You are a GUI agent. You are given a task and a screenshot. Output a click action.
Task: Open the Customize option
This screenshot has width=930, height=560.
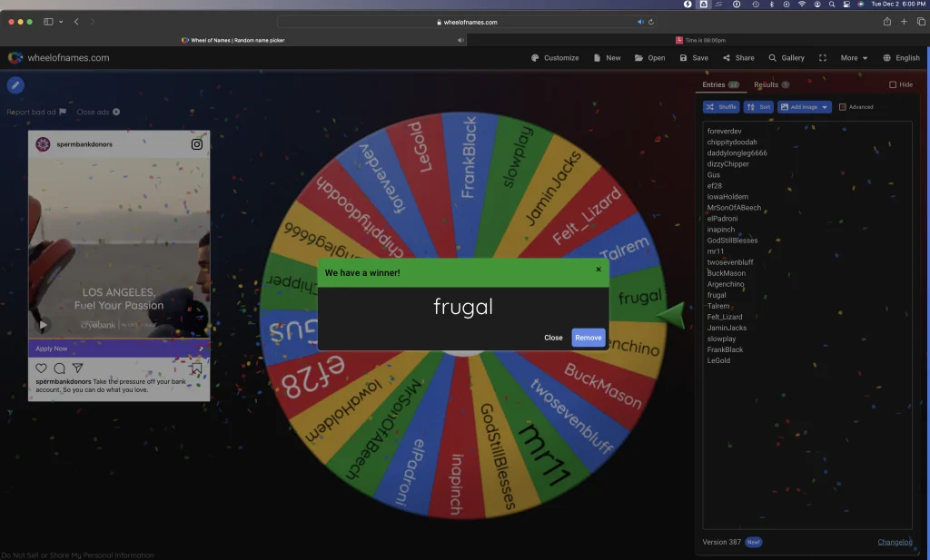555,57
